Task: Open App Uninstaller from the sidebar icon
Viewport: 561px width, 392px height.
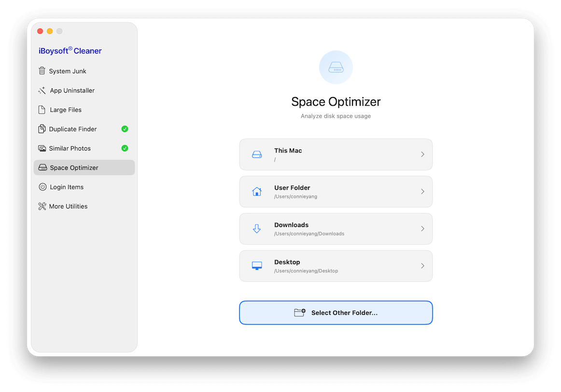Action: [43, 90]
